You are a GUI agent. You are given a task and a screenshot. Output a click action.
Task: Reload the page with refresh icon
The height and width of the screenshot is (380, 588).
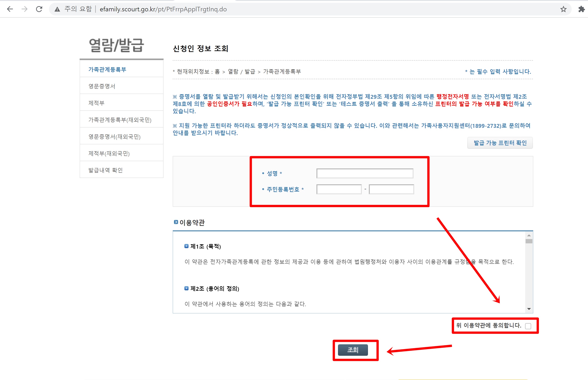pos(39,9)
